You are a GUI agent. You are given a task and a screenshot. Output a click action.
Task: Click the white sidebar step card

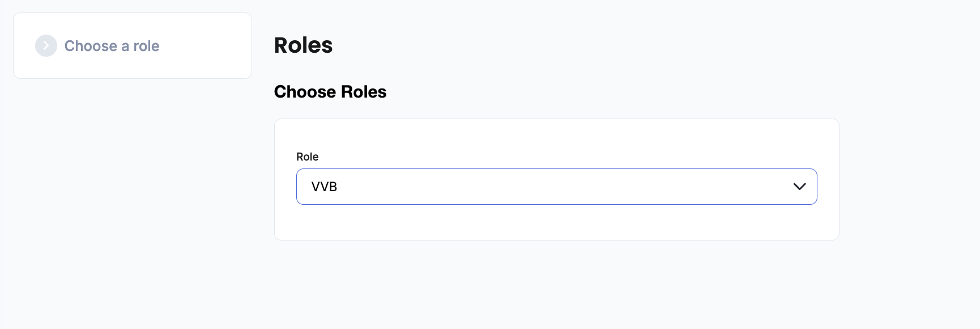tap(133, 65)
